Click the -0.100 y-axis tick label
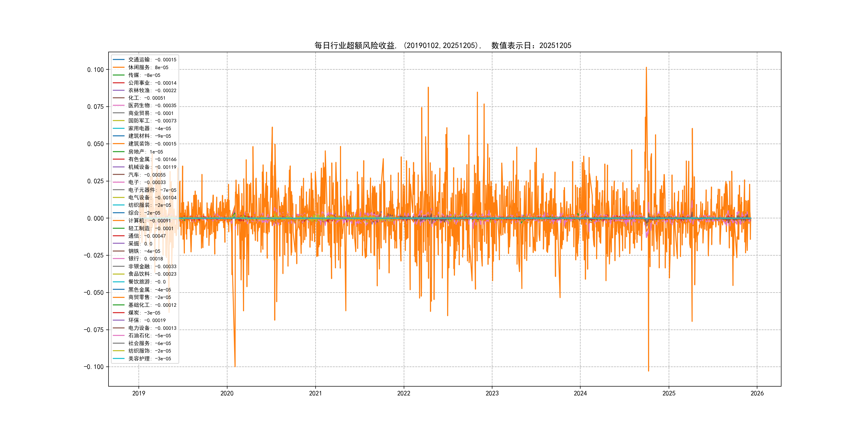This screenshot has width=868, height=434. coord(94,367)
